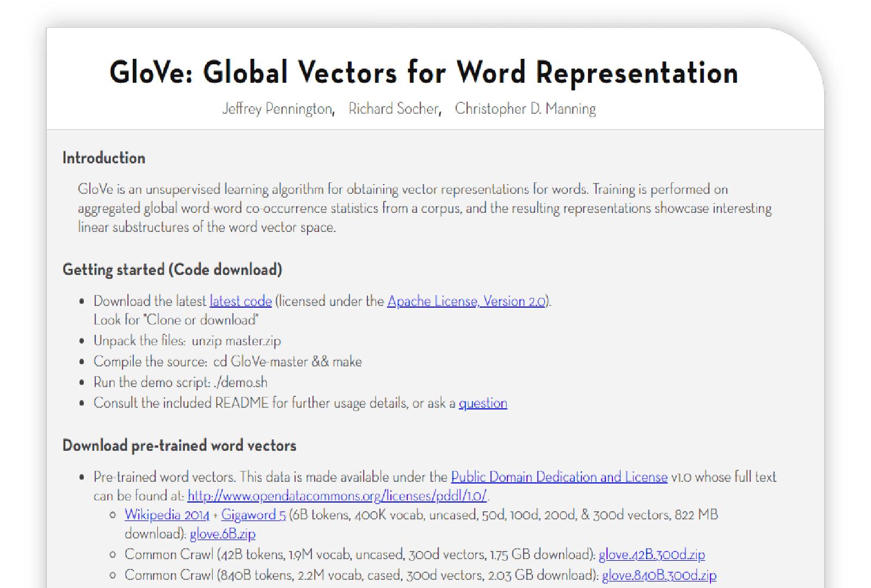871x588 pixels.
Task: Click the "question" link after README text
Action: click(482, 403)
